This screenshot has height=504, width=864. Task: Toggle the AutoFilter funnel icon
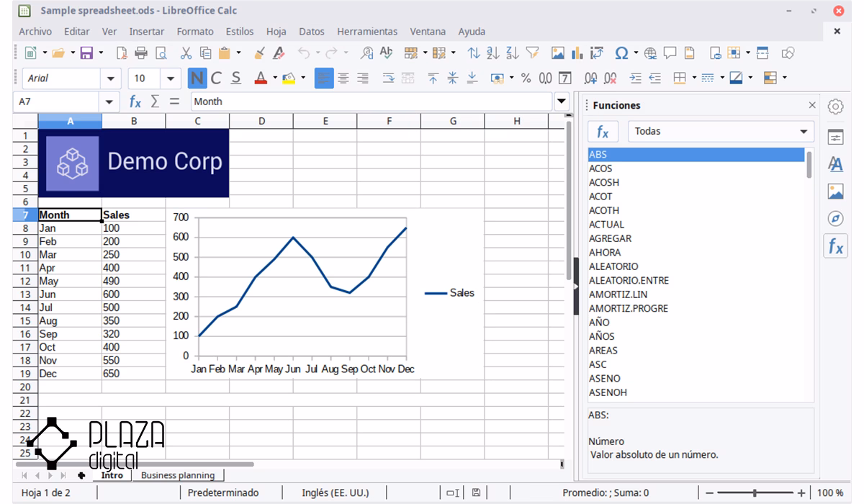pos(532,53)
